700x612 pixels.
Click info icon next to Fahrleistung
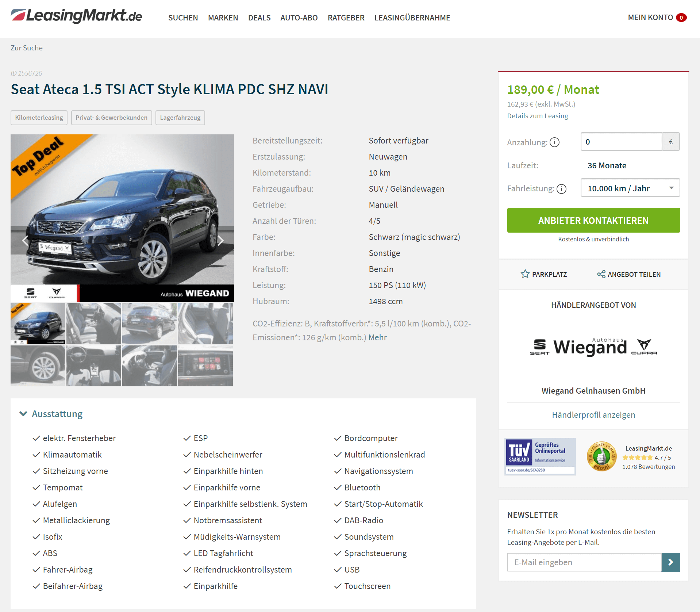(562, 189)
